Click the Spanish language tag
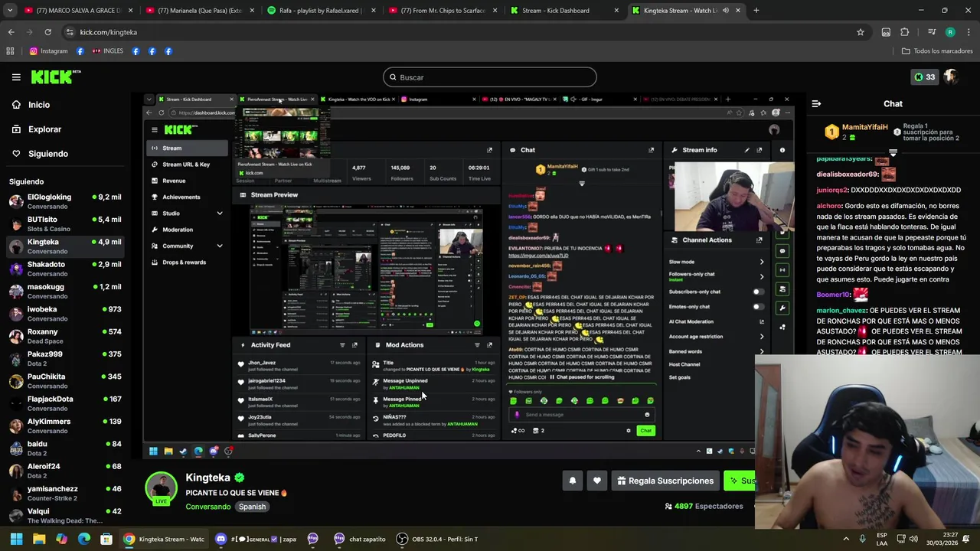 [252, 507]
